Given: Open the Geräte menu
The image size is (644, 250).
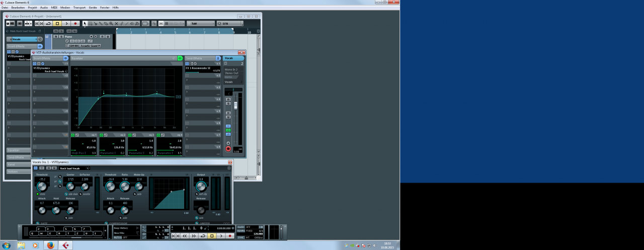Looking at the screenshot, I should tap(93, 8).
